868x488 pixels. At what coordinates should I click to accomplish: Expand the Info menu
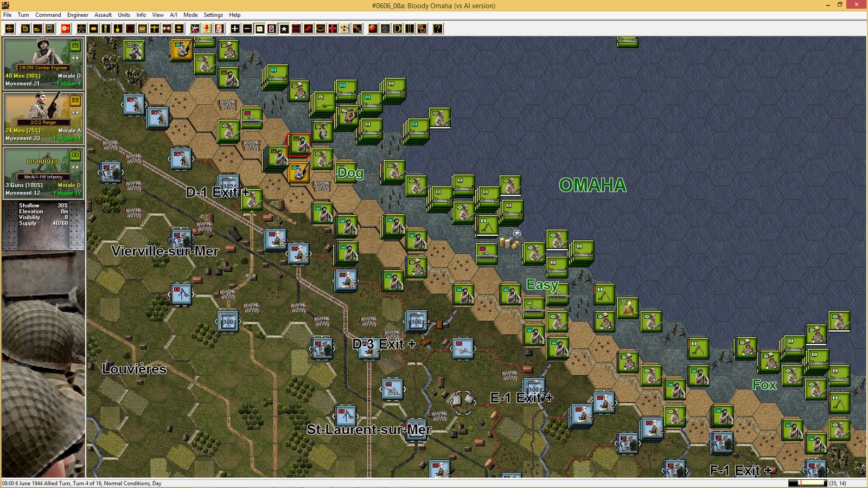pos(141,15)
